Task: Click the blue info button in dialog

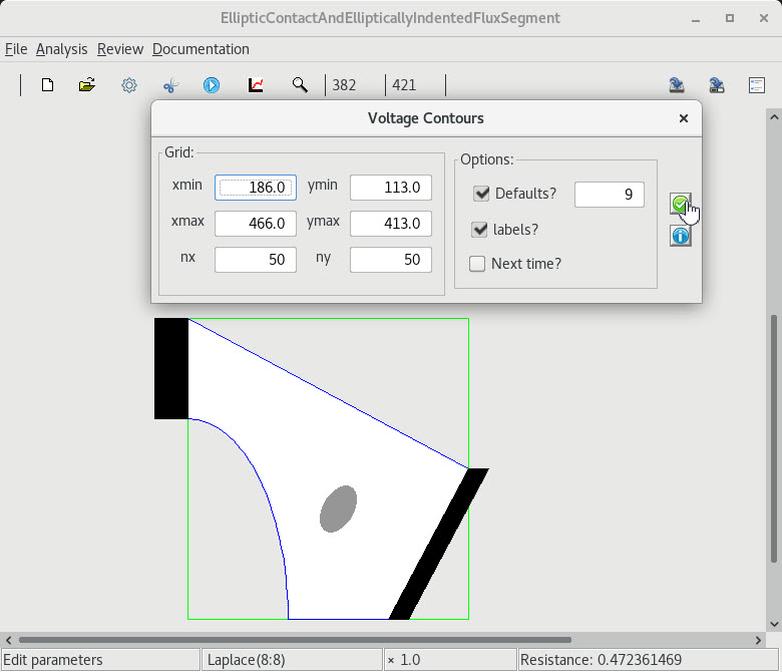Action: 680,236
